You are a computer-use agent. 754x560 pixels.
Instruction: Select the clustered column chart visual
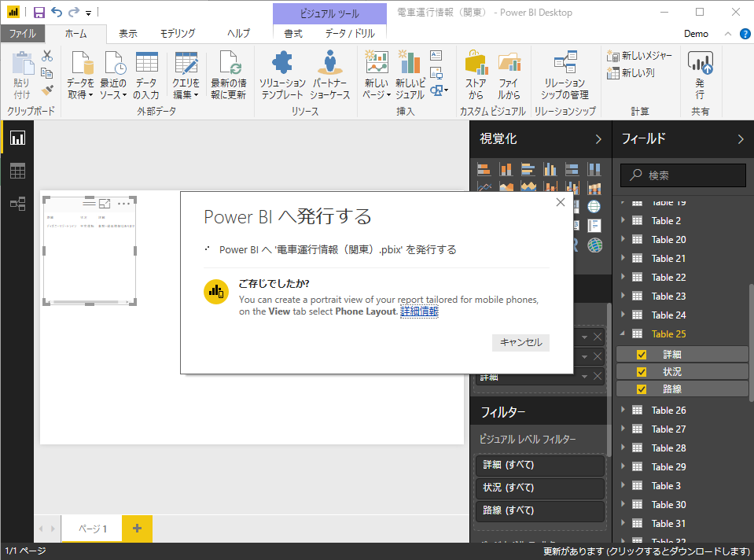550,169
